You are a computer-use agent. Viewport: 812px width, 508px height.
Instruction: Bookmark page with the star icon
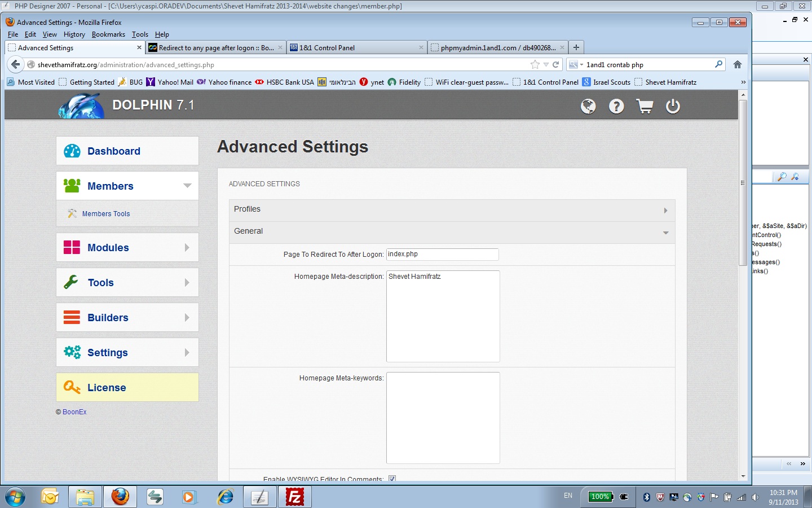click(535, 64)
